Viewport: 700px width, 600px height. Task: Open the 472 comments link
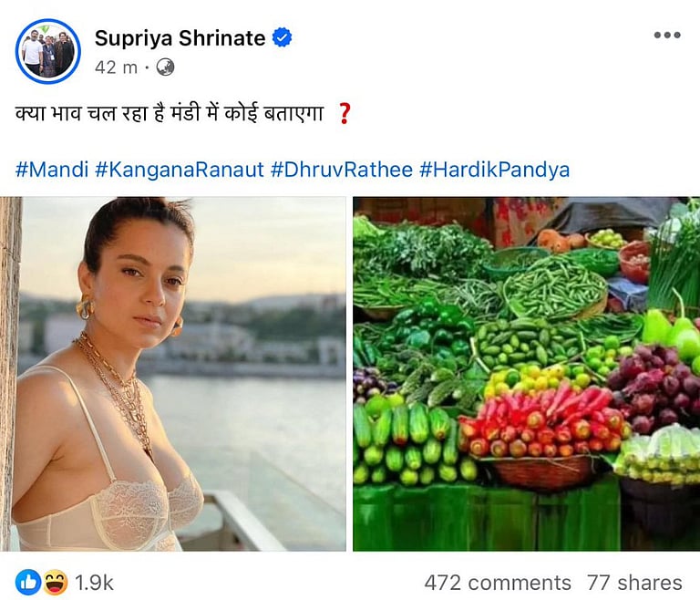coord(497,583)
